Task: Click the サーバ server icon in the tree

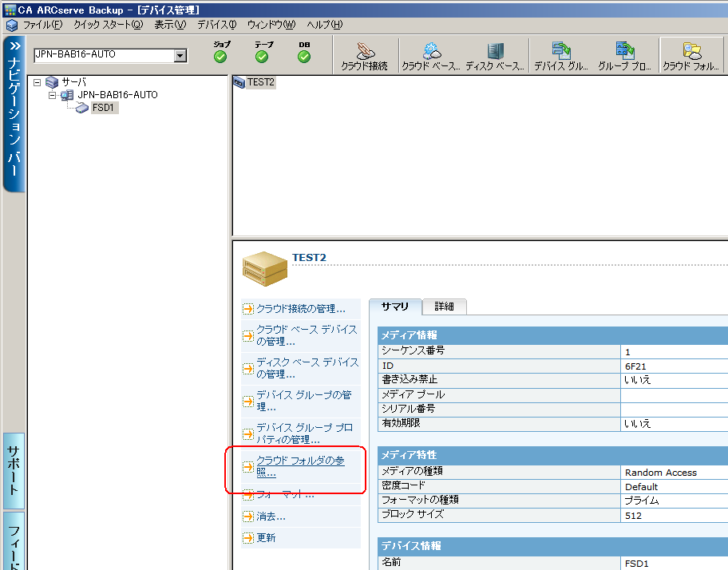Action: [x=52, y=82]
